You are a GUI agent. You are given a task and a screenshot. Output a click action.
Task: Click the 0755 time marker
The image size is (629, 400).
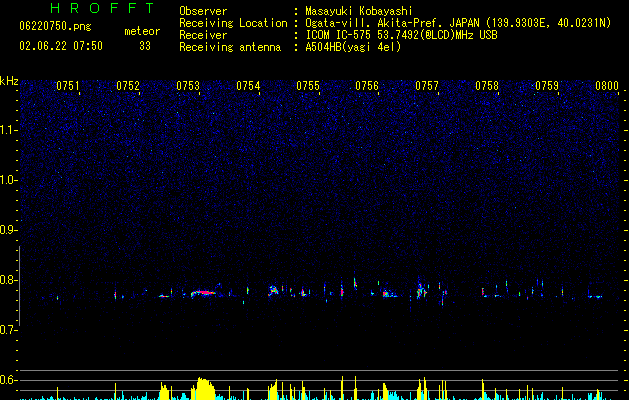(308, 86)
